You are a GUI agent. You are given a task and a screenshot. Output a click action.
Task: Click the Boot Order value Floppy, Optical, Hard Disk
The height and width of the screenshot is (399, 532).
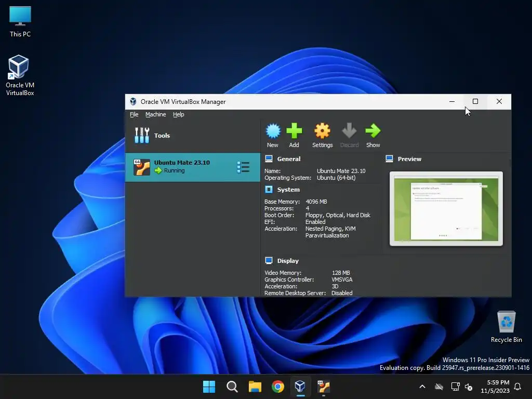[x=338, y=215]
